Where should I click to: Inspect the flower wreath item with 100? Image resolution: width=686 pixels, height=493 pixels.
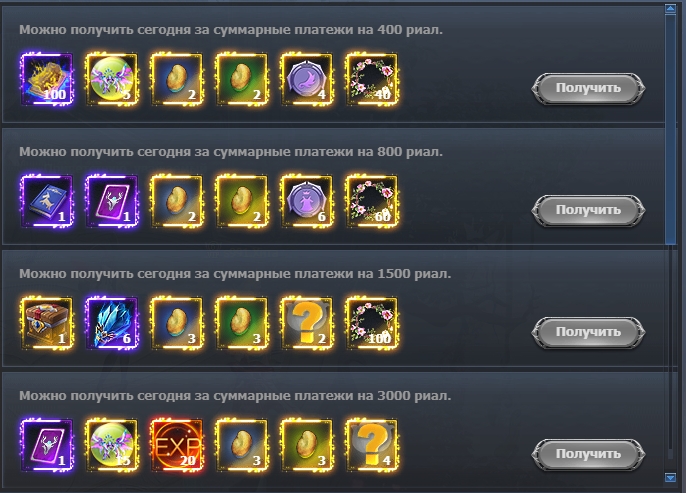click(x=372, y=323)
